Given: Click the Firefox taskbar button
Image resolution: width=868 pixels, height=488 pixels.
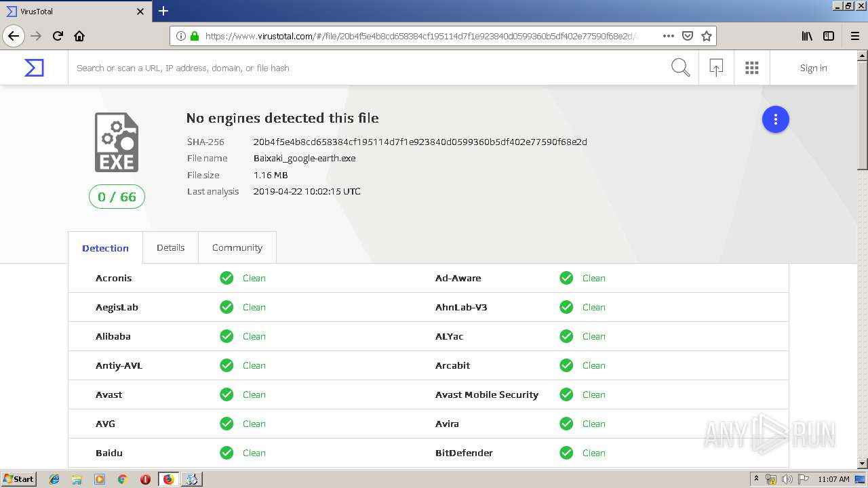Looking at the screenshot, I should [x=168, y=479].
